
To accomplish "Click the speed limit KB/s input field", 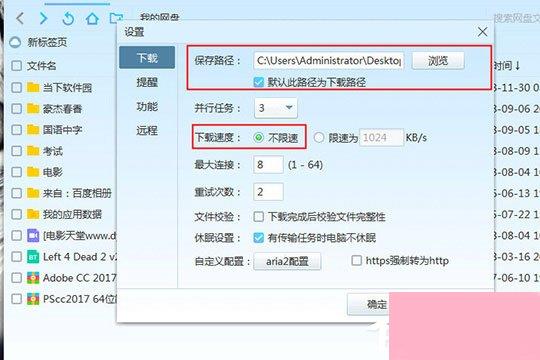I will pos(381,138).
